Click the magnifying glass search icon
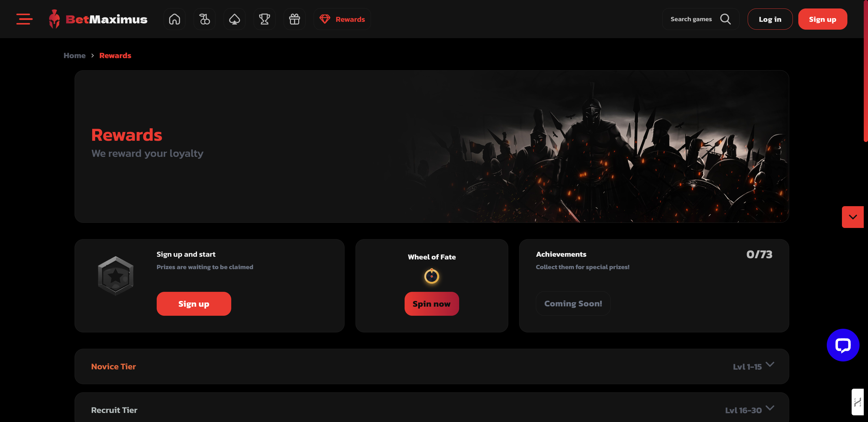This screenshot has width=868, height=422. point(726,19)
